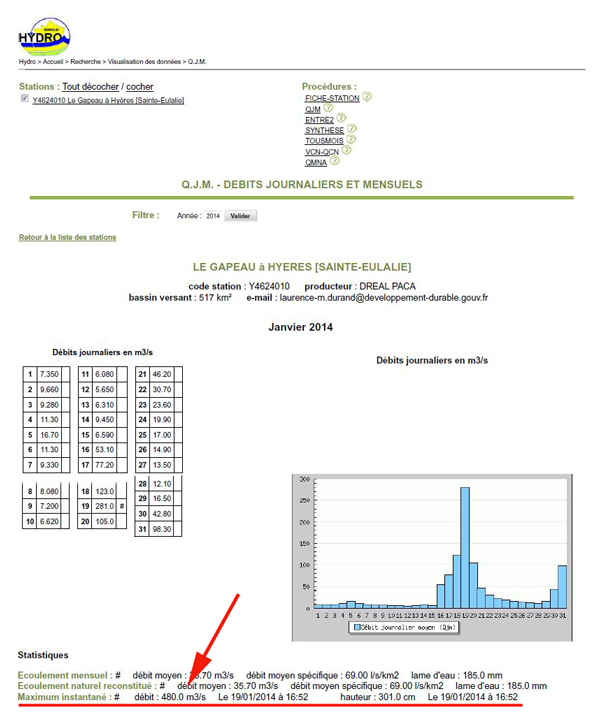Click the Q.J.M. breadcrumb item
Screen dimensions: 600x718
[x=197, y=61]
